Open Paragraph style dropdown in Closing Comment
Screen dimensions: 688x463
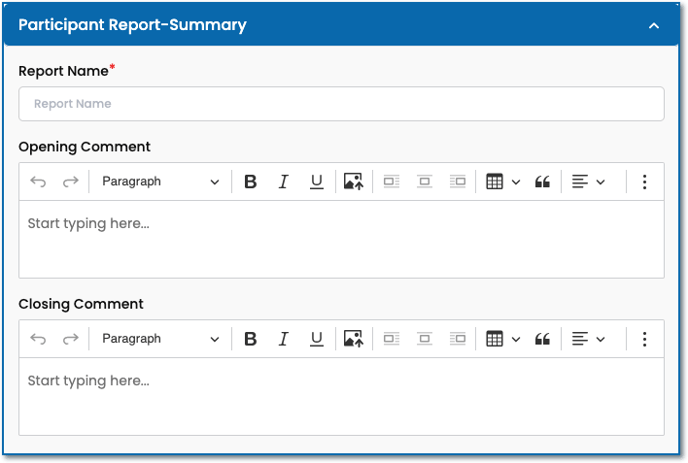pos(160,339)
